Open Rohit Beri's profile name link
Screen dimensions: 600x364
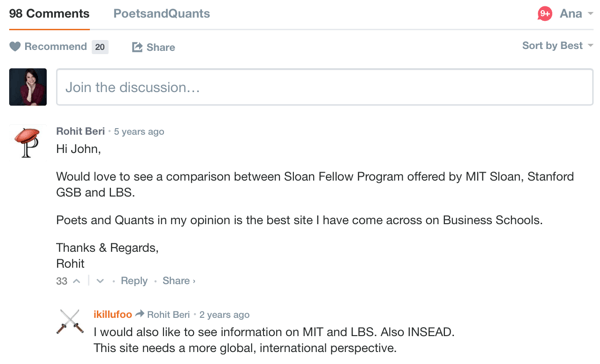pyautogui.click(x=80, y=131)
